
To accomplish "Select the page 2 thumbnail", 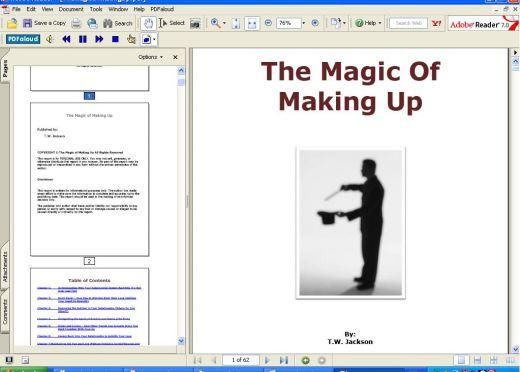I will [x=89, y=179].
